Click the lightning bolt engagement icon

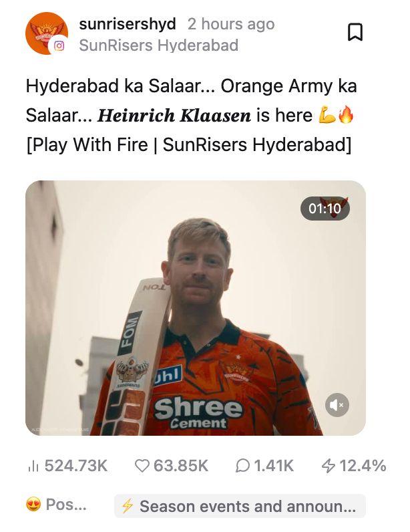328,466
